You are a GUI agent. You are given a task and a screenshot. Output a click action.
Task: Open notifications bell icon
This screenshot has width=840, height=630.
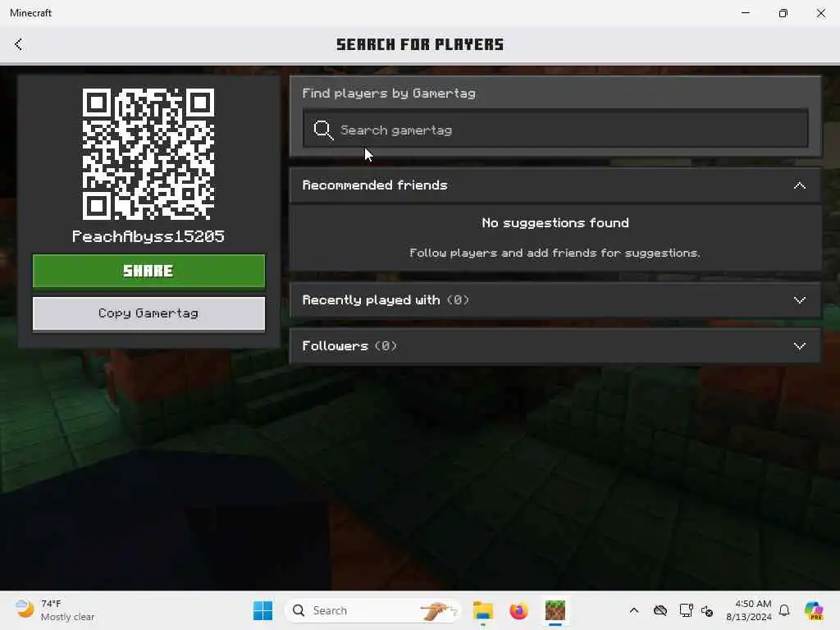pos(784,610)
